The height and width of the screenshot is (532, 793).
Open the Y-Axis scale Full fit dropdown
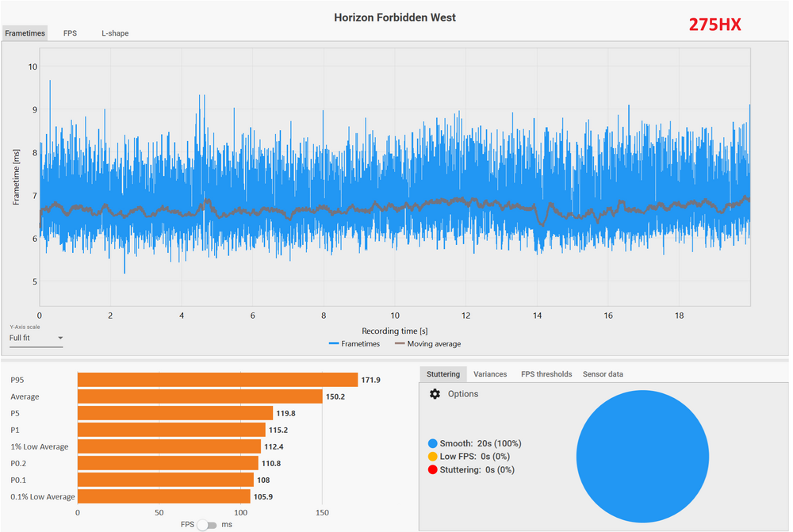(x=36, y=338)
